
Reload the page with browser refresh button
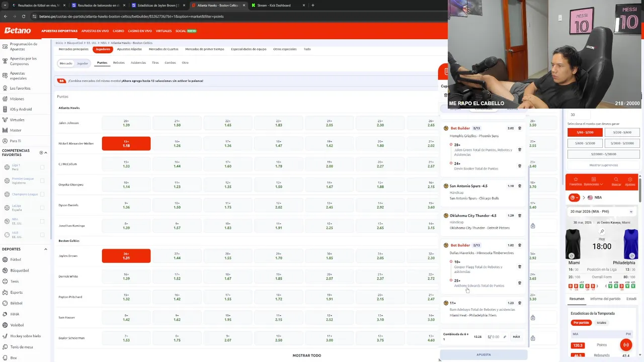tap(23, 16)
